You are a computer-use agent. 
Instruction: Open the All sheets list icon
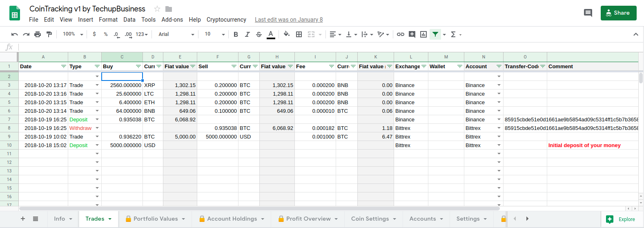(x=36, y=219)
